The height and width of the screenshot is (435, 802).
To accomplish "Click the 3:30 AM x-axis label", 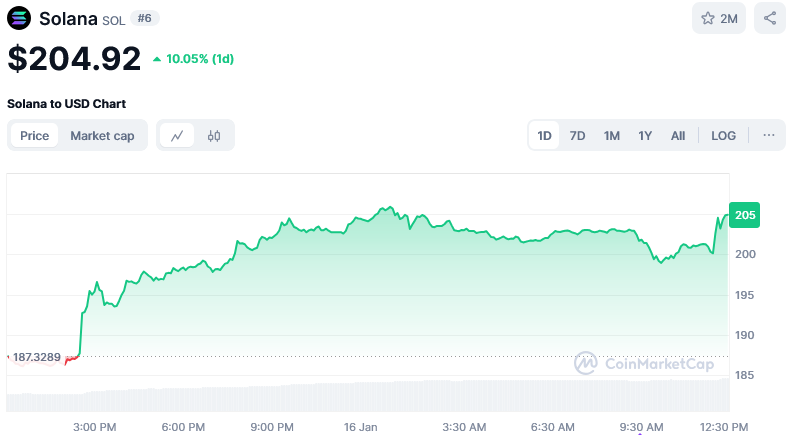I will [464, 427].
